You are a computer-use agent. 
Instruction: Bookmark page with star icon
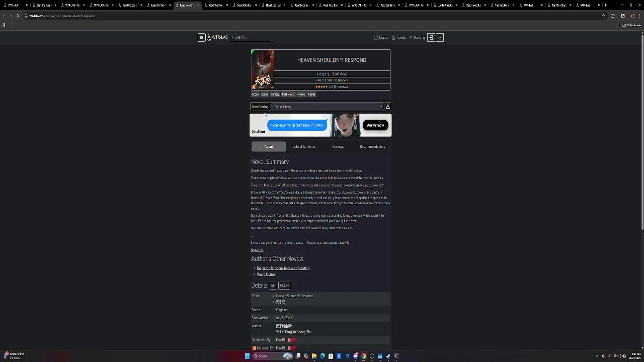603,16
